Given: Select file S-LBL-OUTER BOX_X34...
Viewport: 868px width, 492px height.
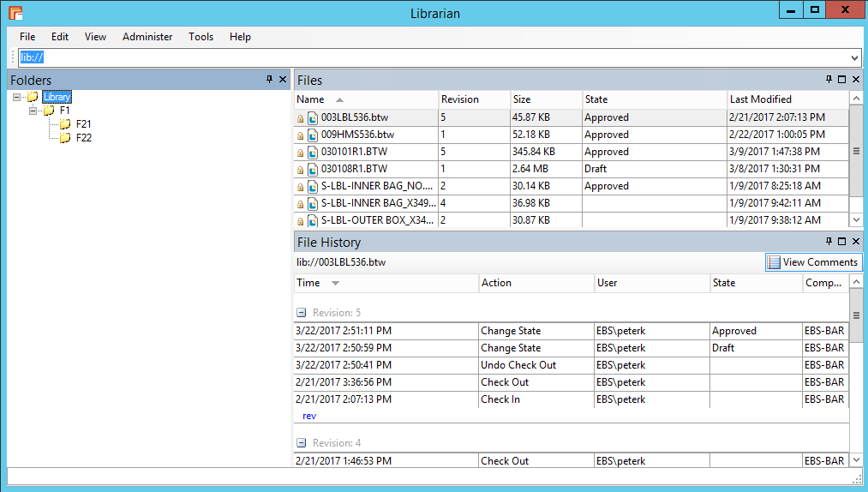Looking at the screenshot, I should pos(378,220).
